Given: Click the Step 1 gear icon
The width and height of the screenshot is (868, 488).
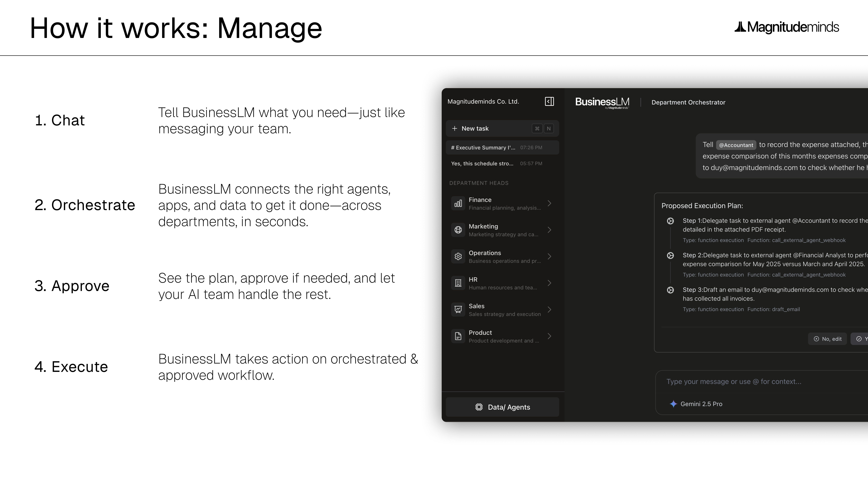Looking at the screenshot, I should point(671,221).
